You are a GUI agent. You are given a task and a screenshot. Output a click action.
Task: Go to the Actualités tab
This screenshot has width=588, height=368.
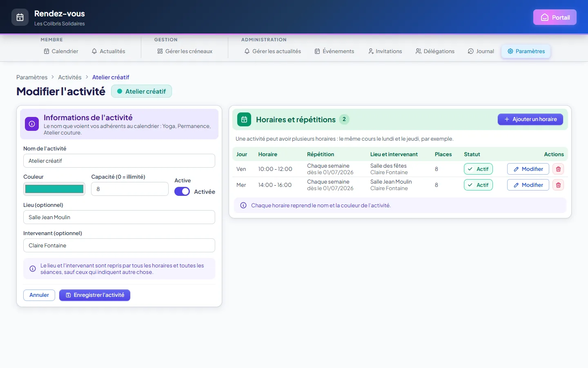[108, 51]
